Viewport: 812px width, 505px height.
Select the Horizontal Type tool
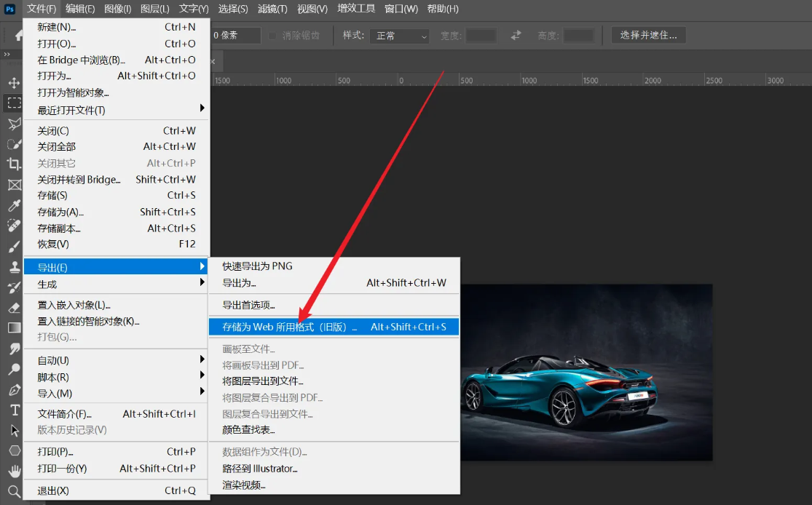click(14, 410)
